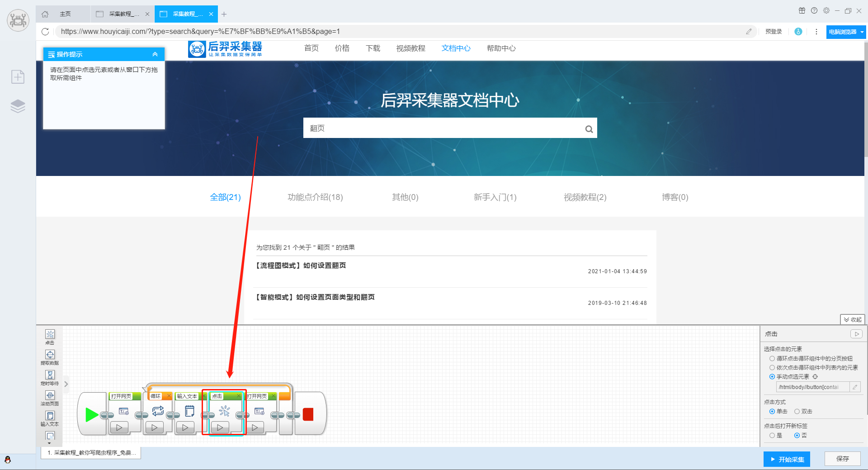
Task: Click the 预登录 button
Action: (x=774, y=32)
